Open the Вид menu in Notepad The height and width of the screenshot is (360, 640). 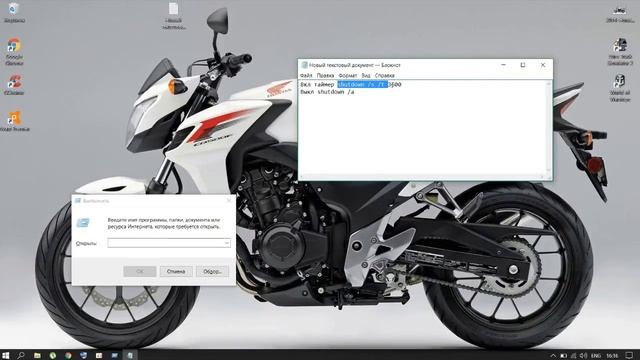click(x=366, y=76)
